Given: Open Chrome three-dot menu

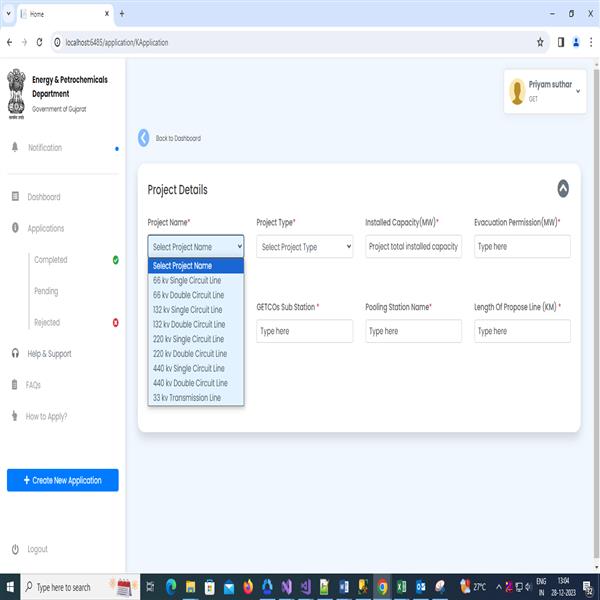Looking at the screenshot, I should coord(591,42).
